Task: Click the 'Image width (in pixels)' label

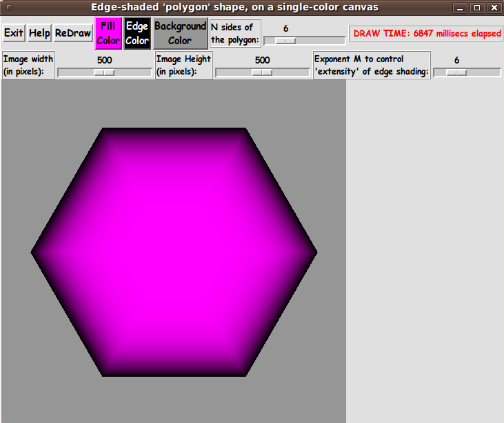Action: point(28,65)
